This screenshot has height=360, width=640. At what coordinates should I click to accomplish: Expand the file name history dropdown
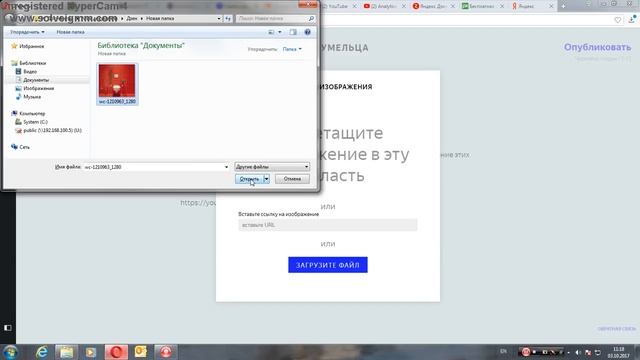coord(226,167)
